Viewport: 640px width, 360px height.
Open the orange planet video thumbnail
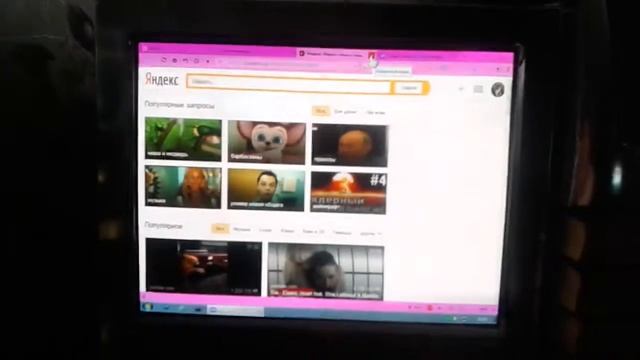point(349,145)
